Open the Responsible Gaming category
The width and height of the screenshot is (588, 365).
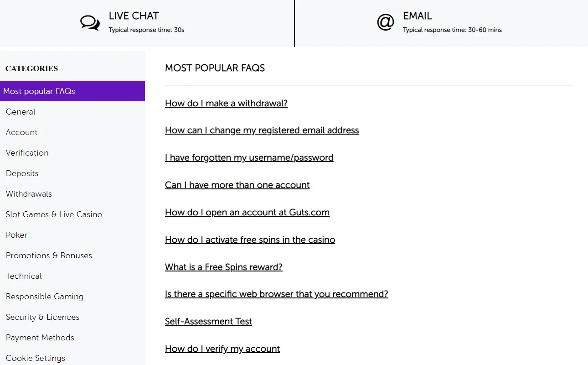point(45,297)
